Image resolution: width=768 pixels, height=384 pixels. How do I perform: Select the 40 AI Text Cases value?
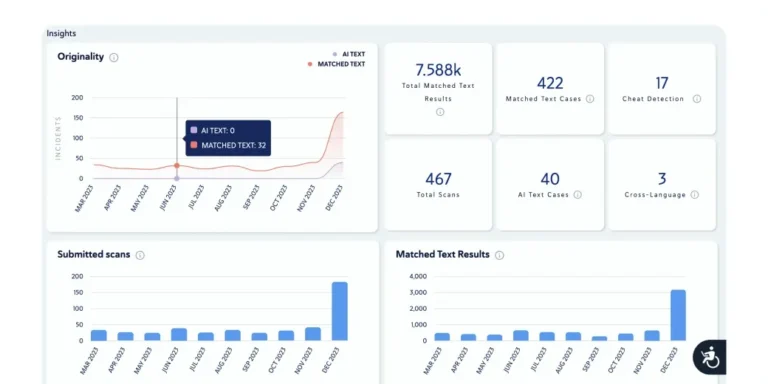550,179
